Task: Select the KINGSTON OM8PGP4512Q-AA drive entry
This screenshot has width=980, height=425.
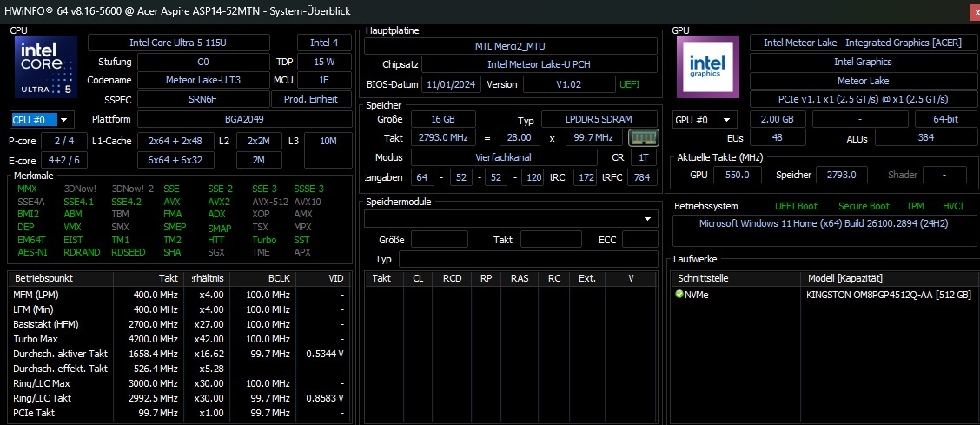Action: click(888, 295)
